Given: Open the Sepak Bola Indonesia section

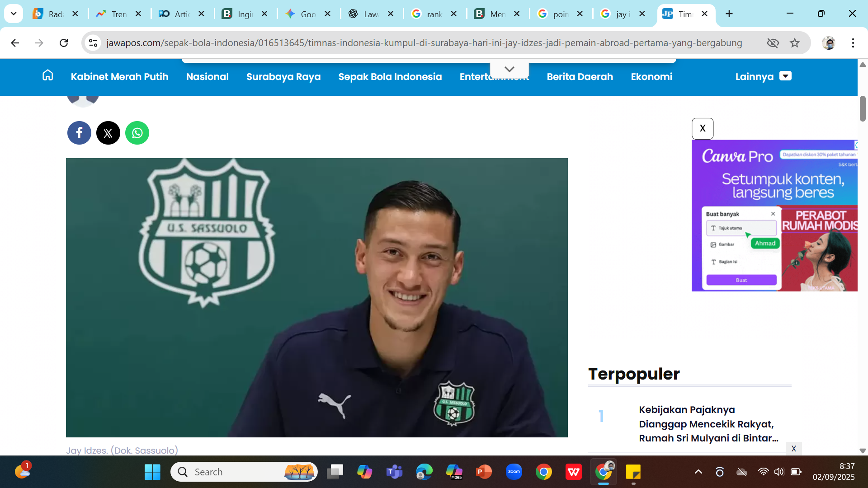Looking at the screenshot, I should pyautogui.click(x=390, y=76).
